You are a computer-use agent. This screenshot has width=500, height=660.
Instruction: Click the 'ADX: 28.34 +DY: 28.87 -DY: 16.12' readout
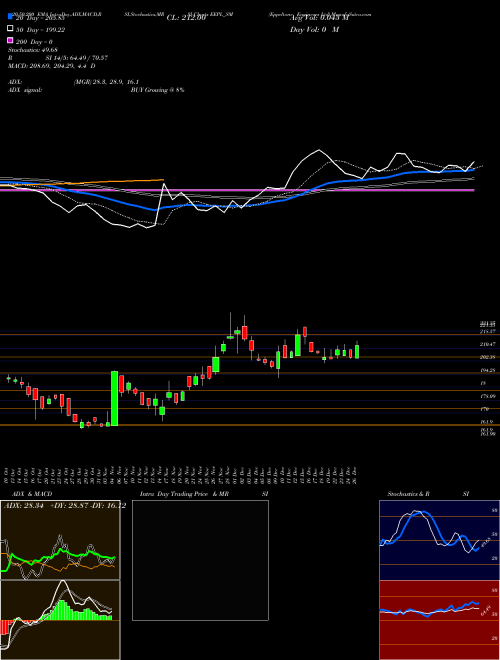pos(65,506)
